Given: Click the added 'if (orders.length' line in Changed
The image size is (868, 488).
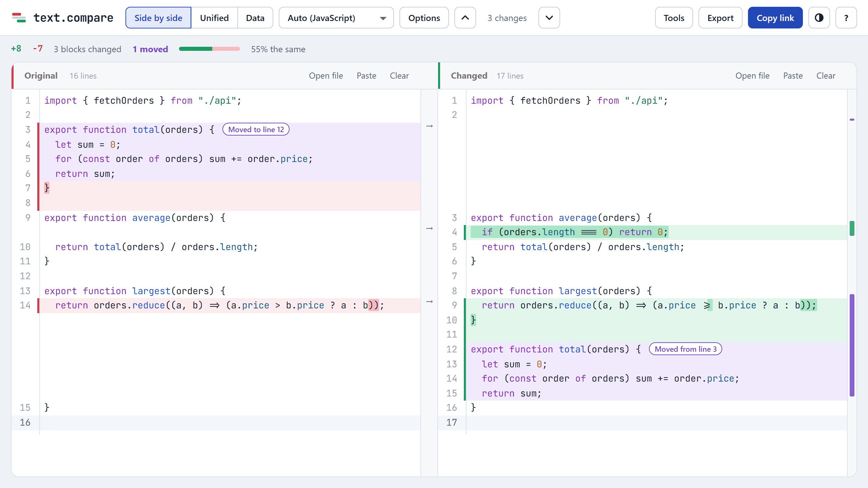Looking at the screenshot, I should pyautogui.click(x=656, y=232).
